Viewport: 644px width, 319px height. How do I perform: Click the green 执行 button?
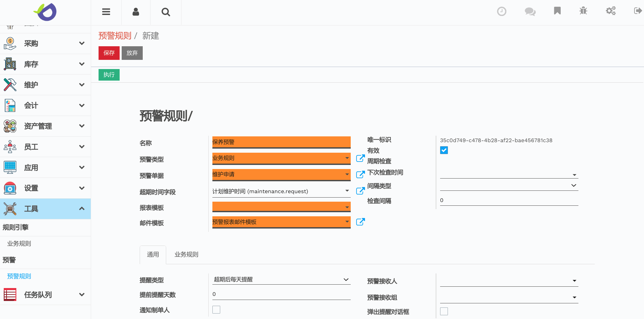(x=109, y=75)
